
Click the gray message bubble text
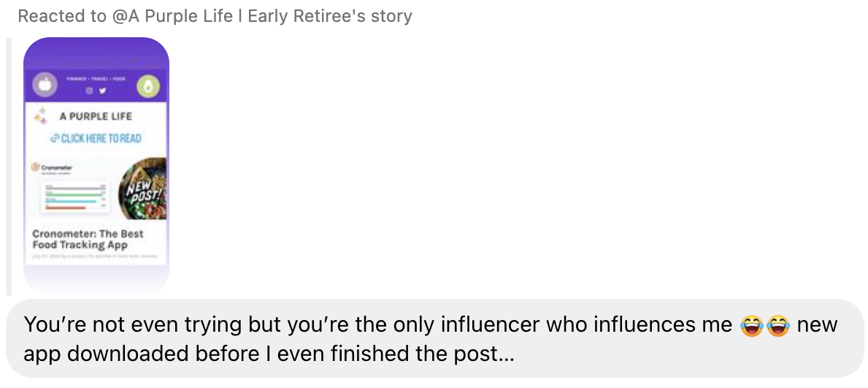click(x=431, y=339)
